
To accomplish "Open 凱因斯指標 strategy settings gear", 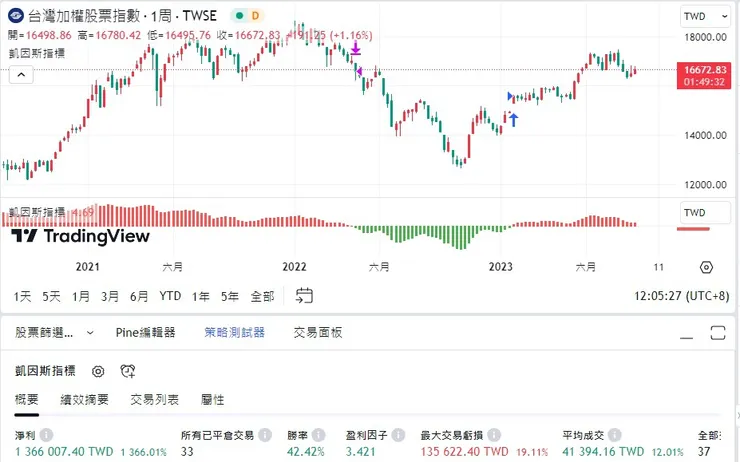I will [x=98, y=371].
